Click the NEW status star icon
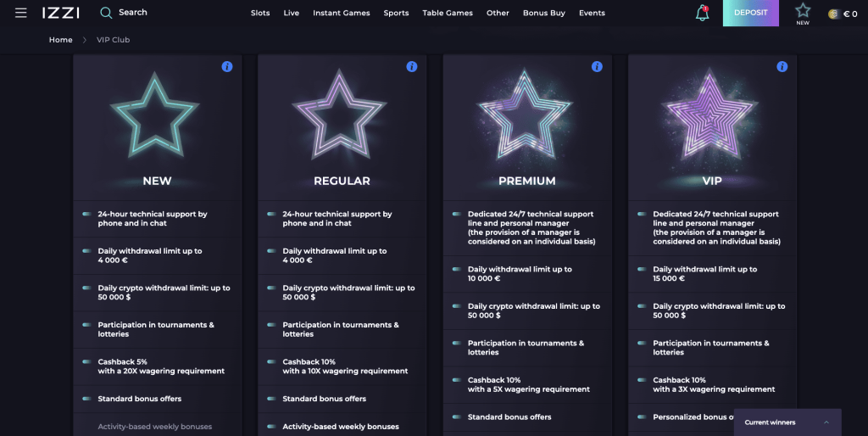 803,12
